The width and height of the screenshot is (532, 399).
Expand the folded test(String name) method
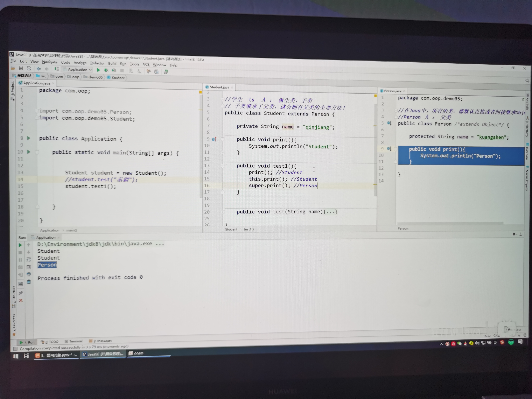(222, 212)
